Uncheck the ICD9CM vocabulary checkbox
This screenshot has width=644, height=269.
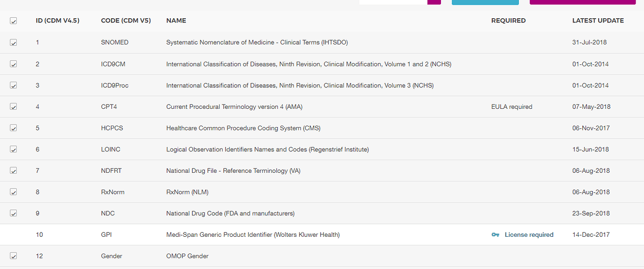[x=14, y=64]
